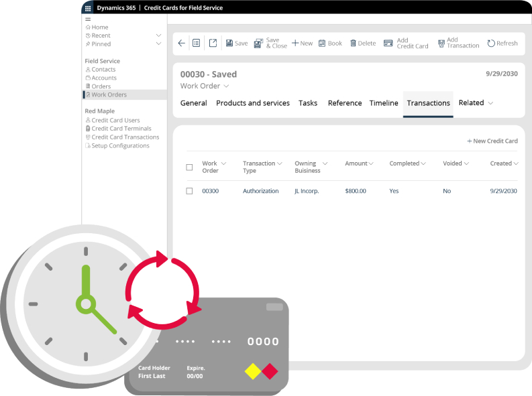
Task: Click the Add Transaction toolbar icon
Action: click(x=441, y=43)
